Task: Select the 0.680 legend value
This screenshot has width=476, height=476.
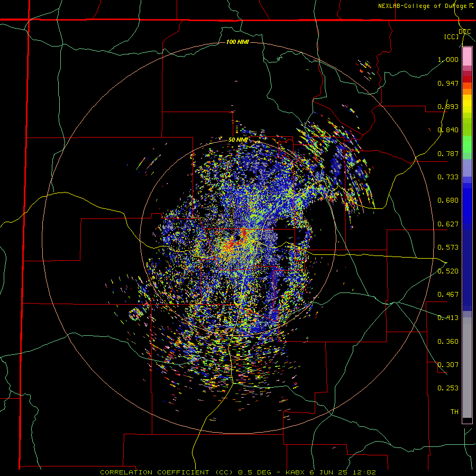Action: point(448,200)
